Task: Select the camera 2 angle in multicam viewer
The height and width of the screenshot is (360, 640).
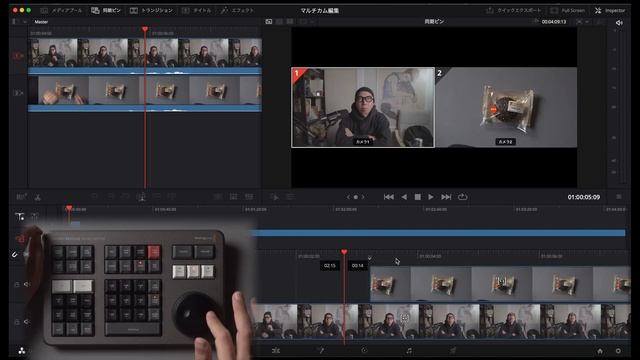Action: 506,107
